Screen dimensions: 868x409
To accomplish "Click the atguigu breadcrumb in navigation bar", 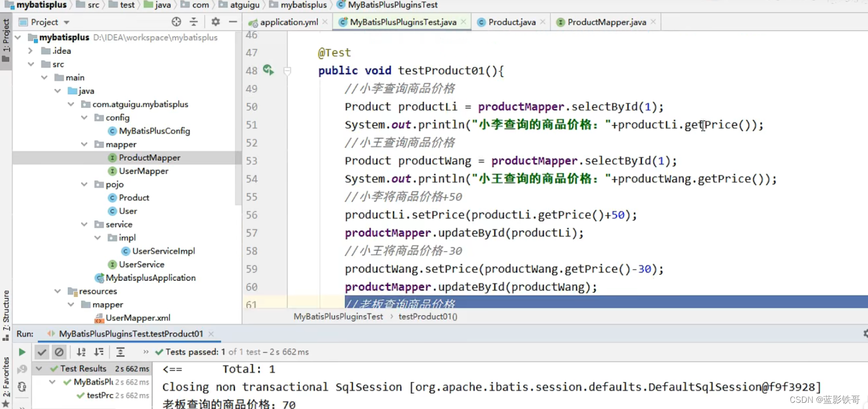I will [x=240, y=5].
